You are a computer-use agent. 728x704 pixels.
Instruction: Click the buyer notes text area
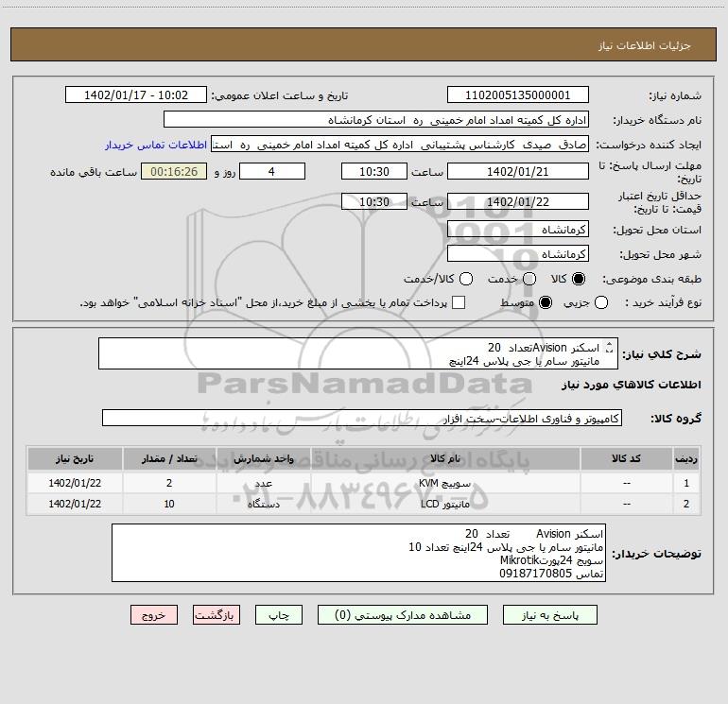point(359,553)
